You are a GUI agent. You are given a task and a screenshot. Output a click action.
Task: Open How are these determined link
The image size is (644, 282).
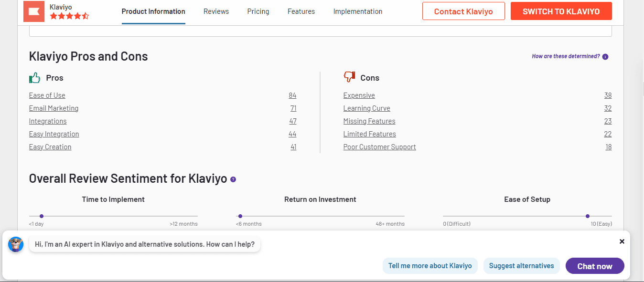(566, 56)
